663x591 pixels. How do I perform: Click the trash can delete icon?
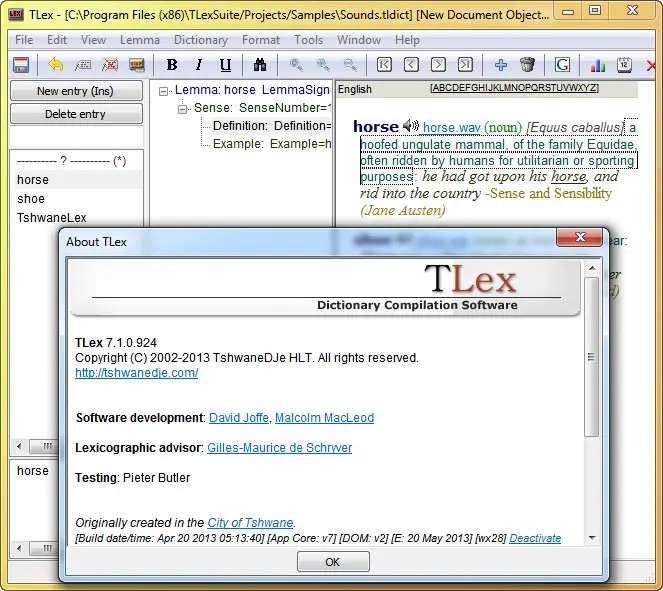pyautogui.click(x=527, y=65)
